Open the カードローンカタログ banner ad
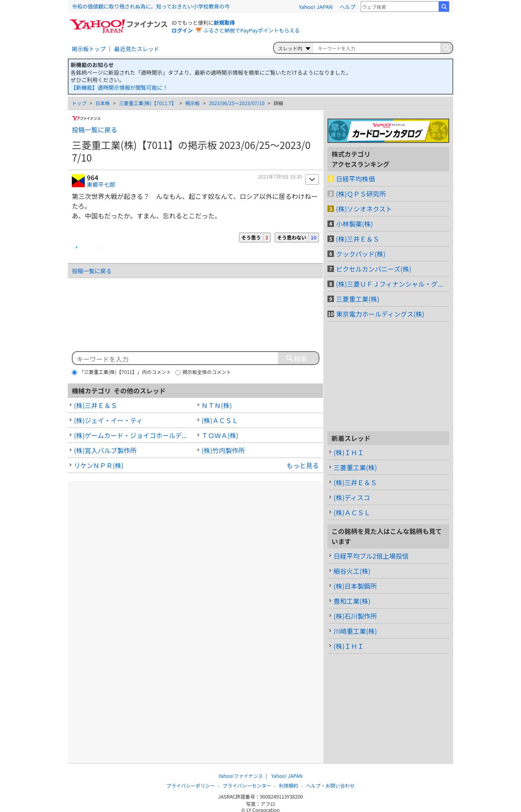Image resolution: width=521 pixels, height=812 pixels. tap(388, 131)
